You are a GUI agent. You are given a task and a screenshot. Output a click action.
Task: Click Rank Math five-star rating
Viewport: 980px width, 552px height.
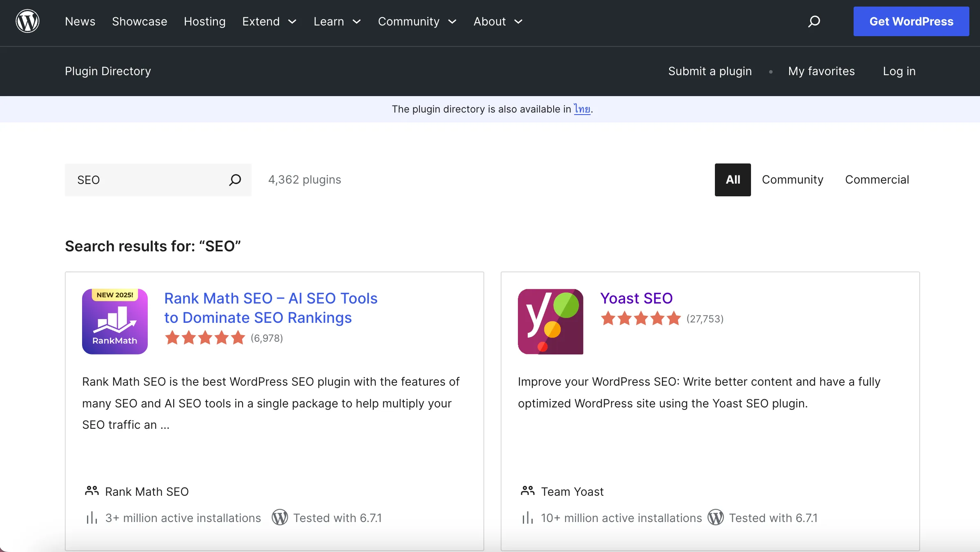pyautogui.click(x=205, y=338)
